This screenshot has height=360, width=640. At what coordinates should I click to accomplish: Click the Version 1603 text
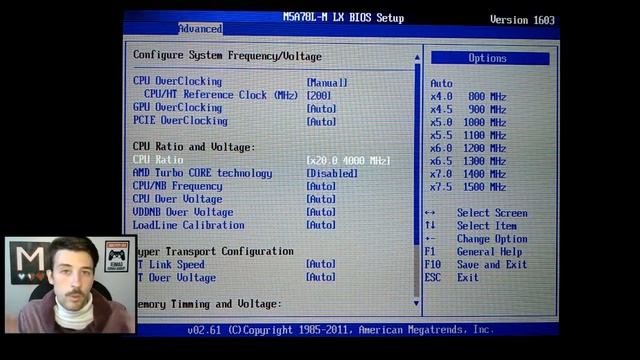click(x=522, y=20)
